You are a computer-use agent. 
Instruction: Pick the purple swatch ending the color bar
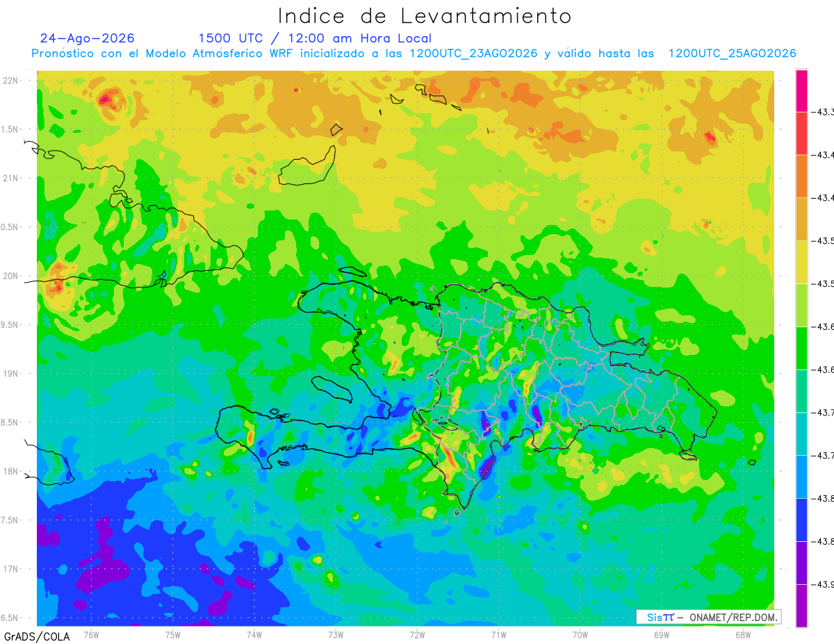(801, 605)
